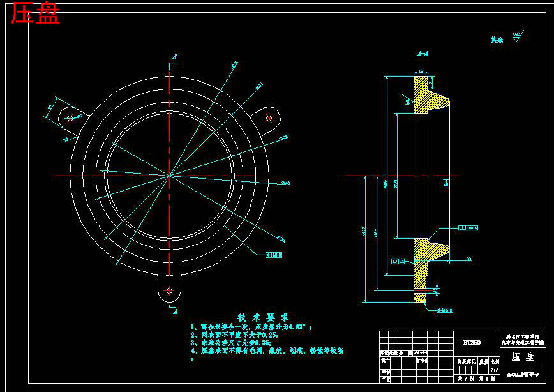Click the drawing number cell below 压盘

tap(523, 375)
